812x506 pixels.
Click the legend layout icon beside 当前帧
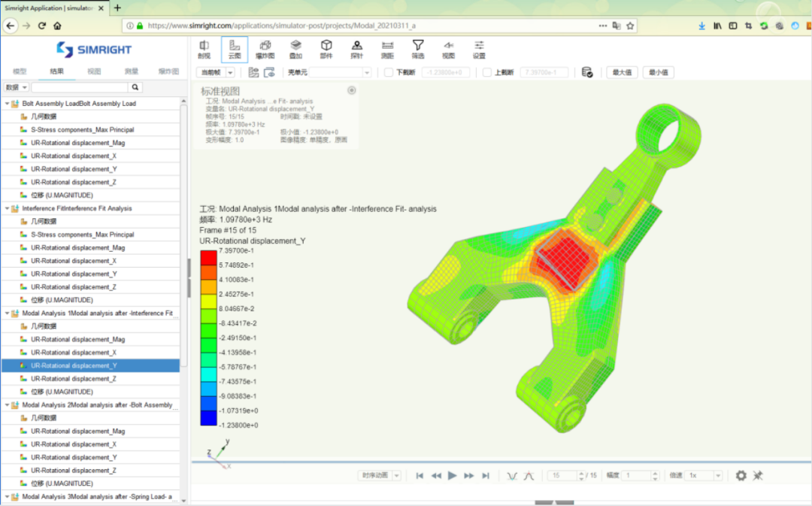coord(253,72)
